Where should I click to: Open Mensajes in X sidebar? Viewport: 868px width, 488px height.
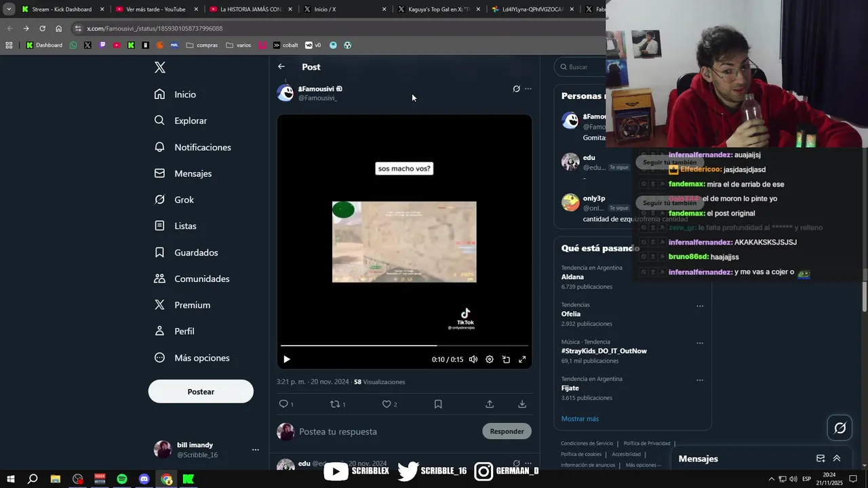[184, 174]
